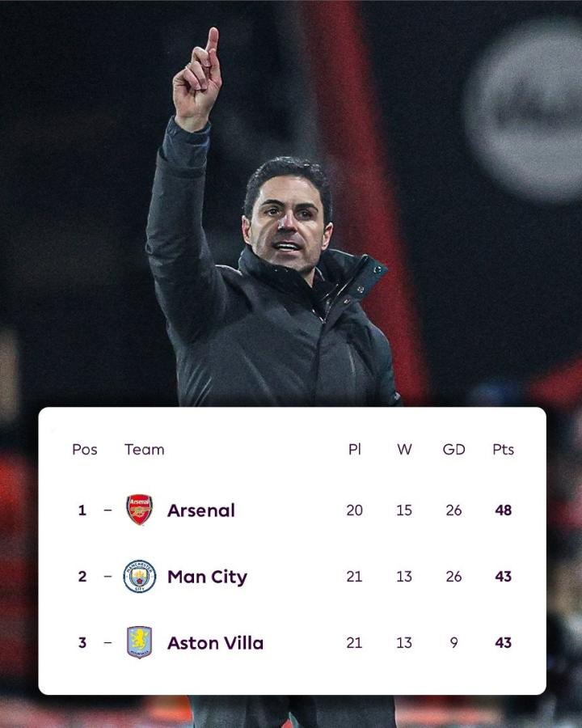This screenshot has height=728, width=582.
Task: Sort by the Pts column header
Action: [x=503, y=450]
